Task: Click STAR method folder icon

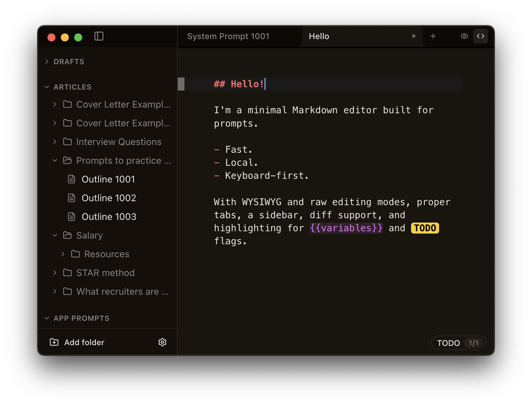Action: [x=68, y=273]
